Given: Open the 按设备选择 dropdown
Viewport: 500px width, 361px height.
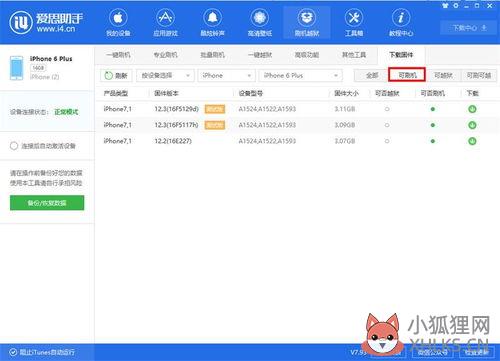Looking at the screenshot, I should [x=165, y=76].
